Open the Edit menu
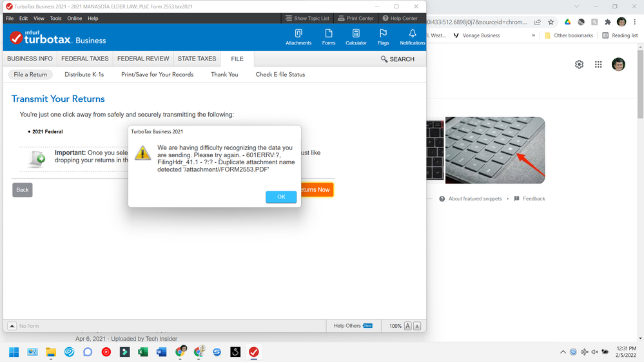Viewport: 644px width, 362px height. pos(23,19)
